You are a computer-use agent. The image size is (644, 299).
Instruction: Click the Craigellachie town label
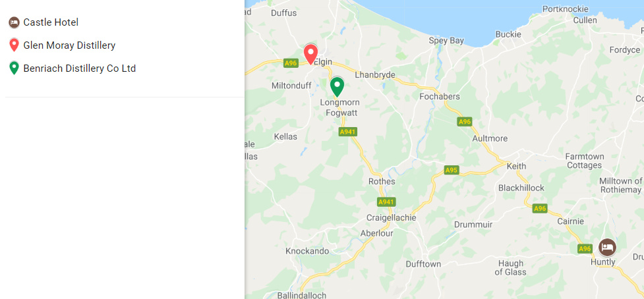(392, 218)
